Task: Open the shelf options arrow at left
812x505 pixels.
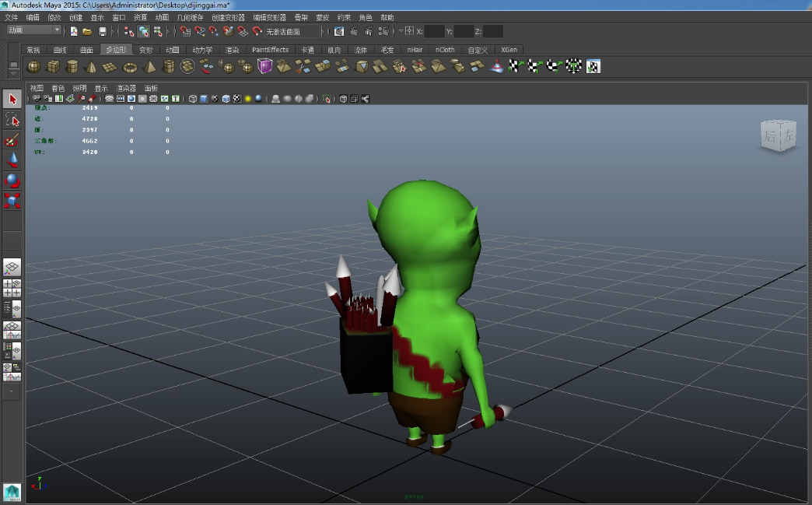Action: coord(14,75)
